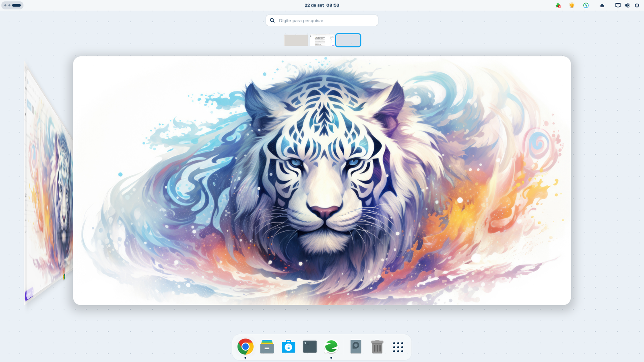Open the power menu in top bar
644x362 pixels.
[637, 5]
